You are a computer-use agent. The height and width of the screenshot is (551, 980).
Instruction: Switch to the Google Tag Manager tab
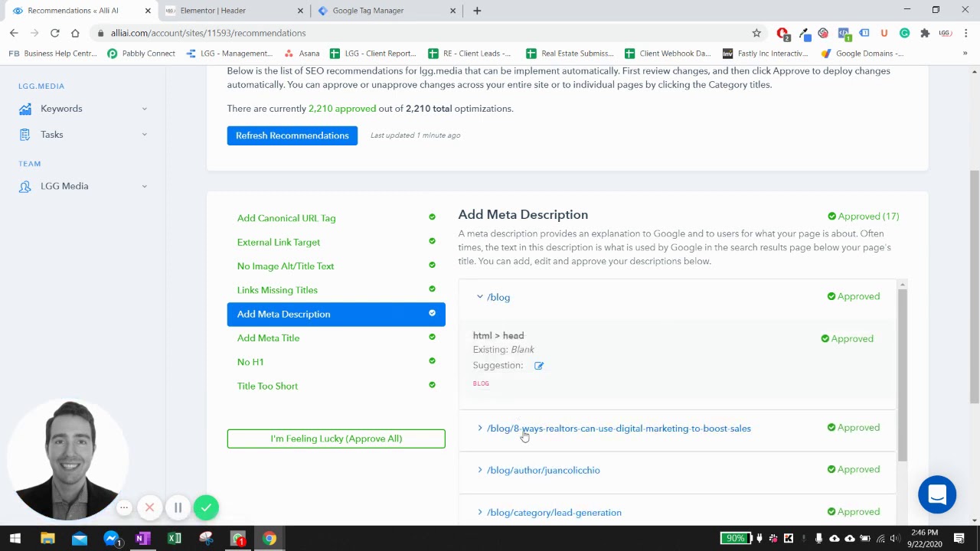tap(368, 10)
